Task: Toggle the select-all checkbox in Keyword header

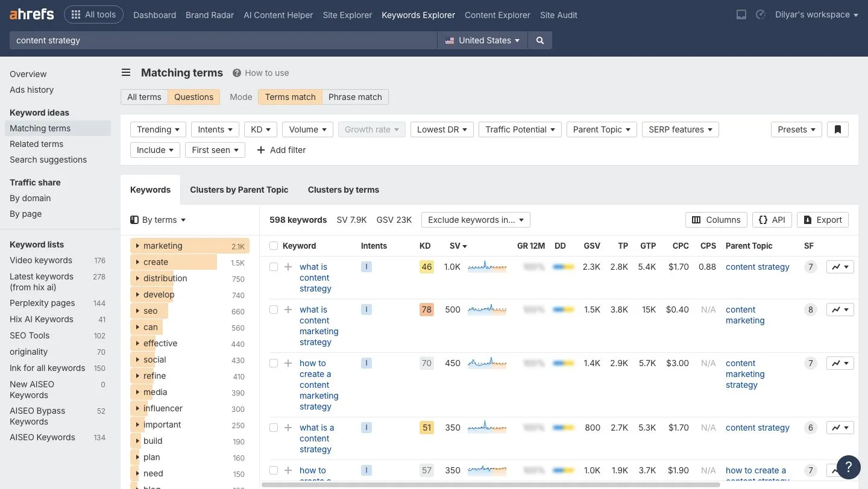Action: (274, 246)
